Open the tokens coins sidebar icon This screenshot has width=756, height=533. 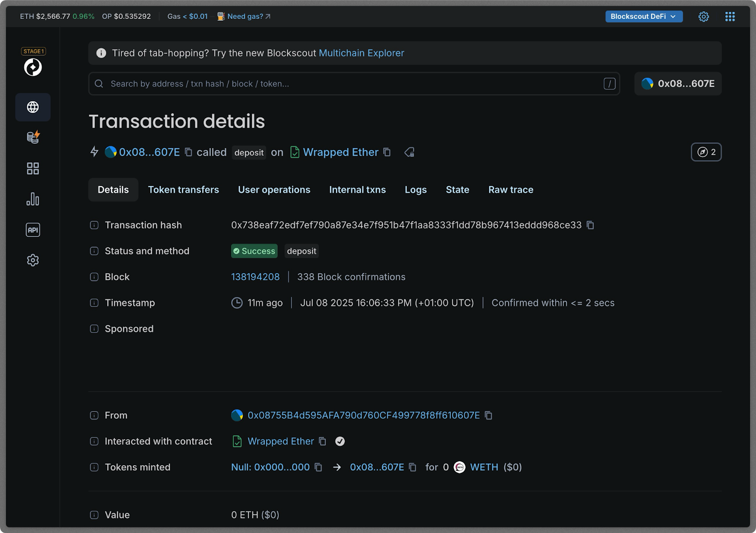click(33, 137)
